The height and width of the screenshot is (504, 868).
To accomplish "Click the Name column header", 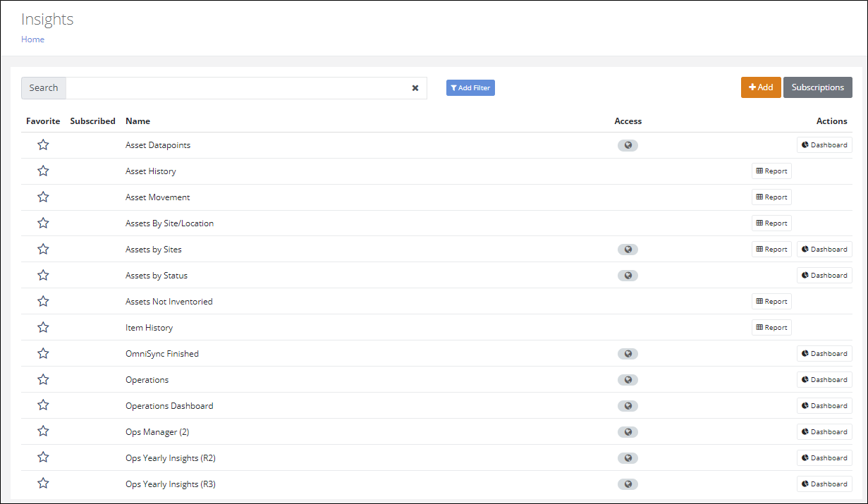I will [x=137, y=121].
